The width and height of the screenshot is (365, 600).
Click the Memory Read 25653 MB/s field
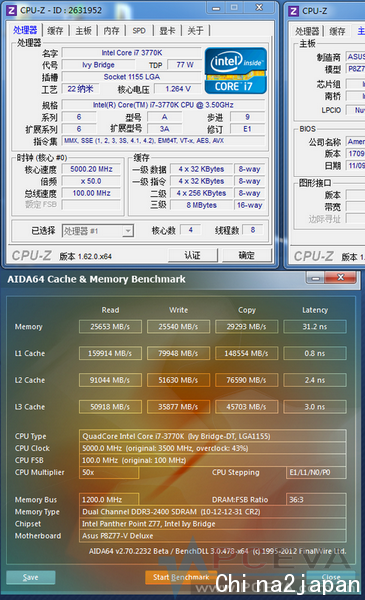pos(110,327)
